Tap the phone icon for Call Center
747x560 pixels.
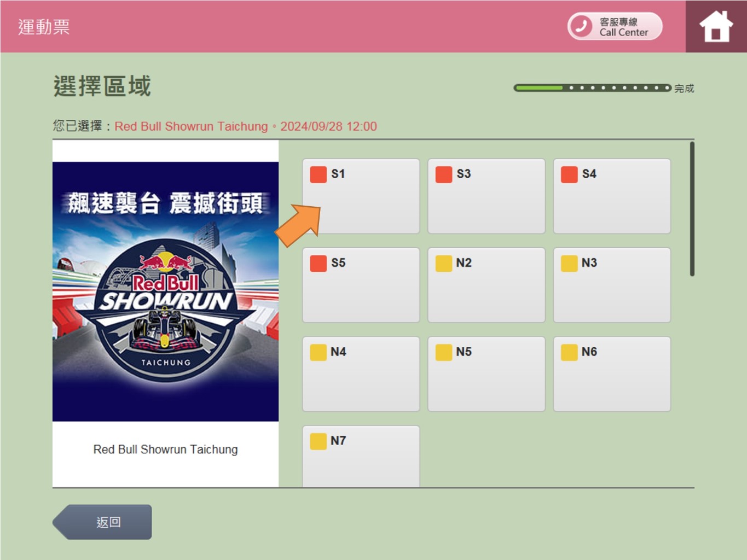581,26
